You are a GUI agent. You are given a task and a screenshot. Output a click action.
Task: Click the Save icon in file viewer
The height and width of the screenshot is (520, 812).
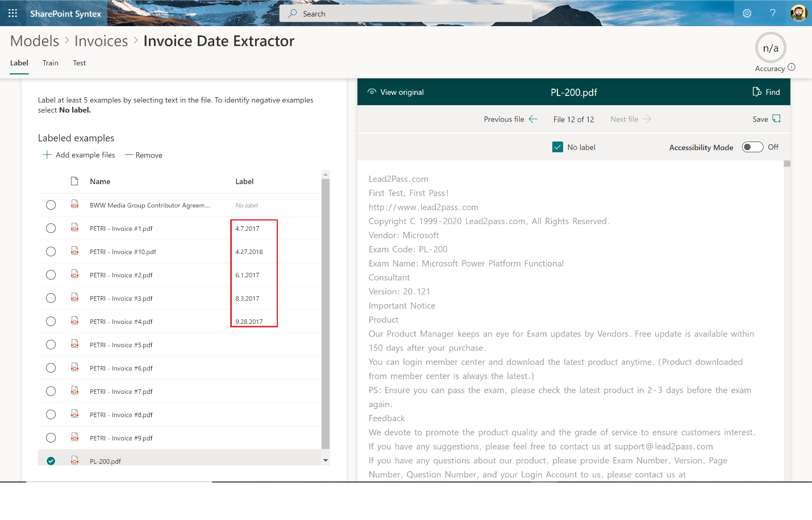click(x=776, y=119)
